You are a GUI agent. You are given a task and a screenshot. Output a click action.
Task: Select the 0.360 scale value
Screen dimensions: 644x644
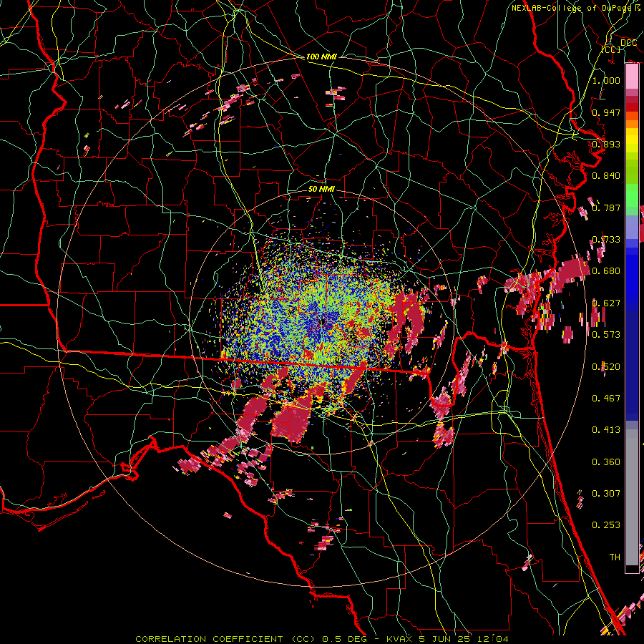click(x=606, y=462)
